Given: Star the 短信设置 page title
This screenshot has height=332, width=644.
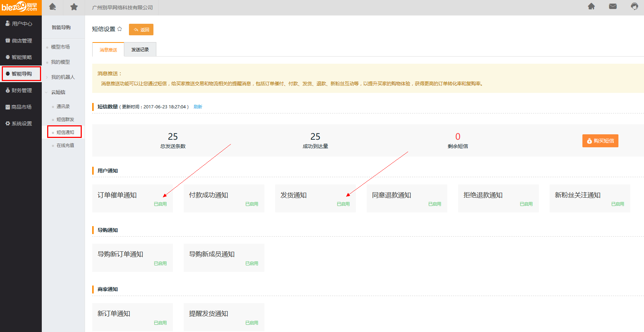Looking at the screenshot, I should click(120, 29).
